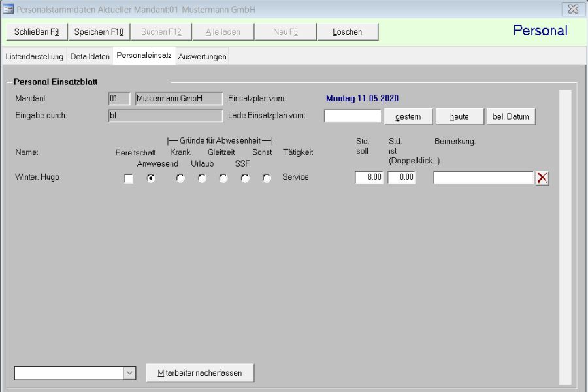Switch to the Detaildaten tab
The height and width of the screenshot is (392, 588).
90,57
